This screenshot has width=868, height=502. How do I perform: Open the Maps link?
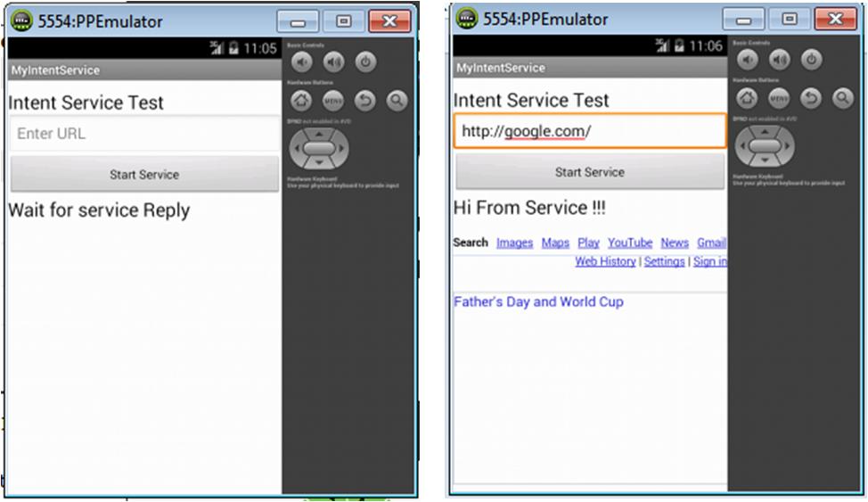[x=555, y=243]
